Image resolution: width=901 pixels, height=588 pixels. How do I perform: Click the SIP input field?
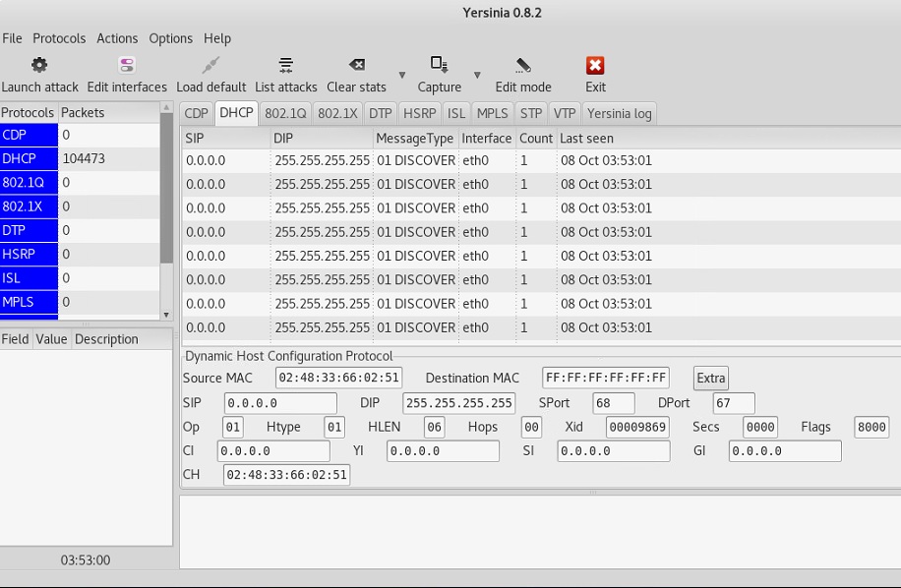point(277,402)
